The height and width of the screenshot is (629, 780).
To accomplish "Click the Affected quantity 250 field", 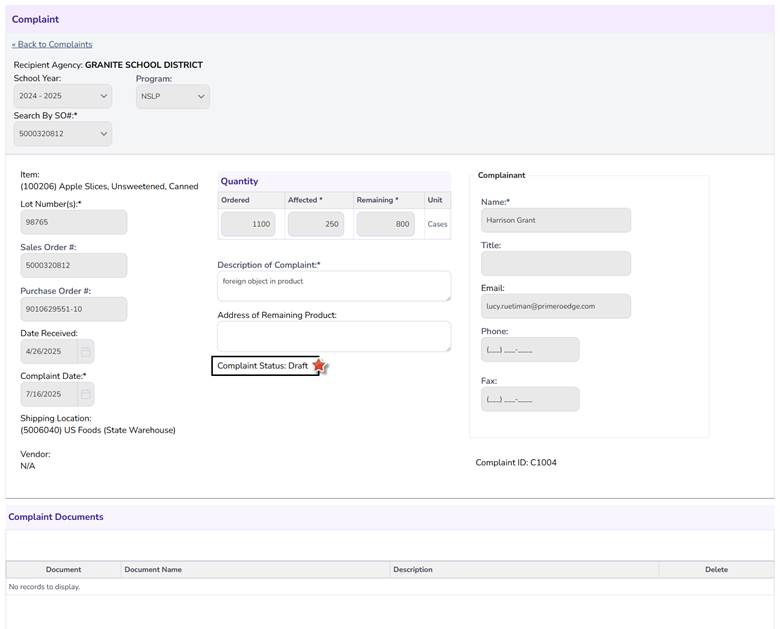I will [x=316, y=224].
